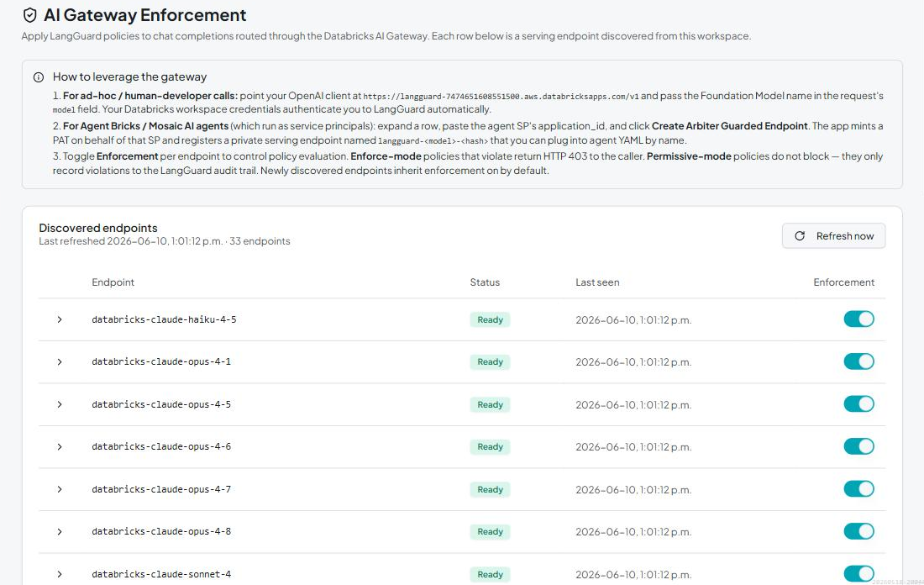
Task: Click Ready status of databricks-claude-opus-4-1
Action: click(x=490, y=362)
